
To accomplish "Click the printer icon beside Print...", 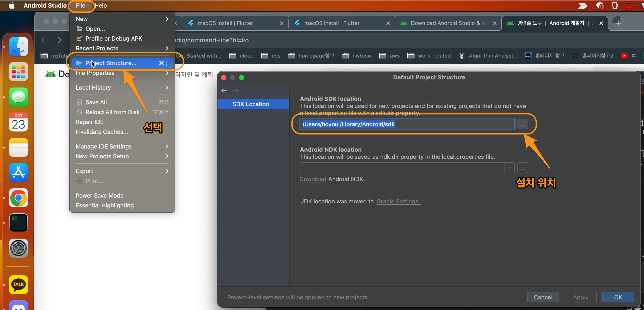I will 79,181.
